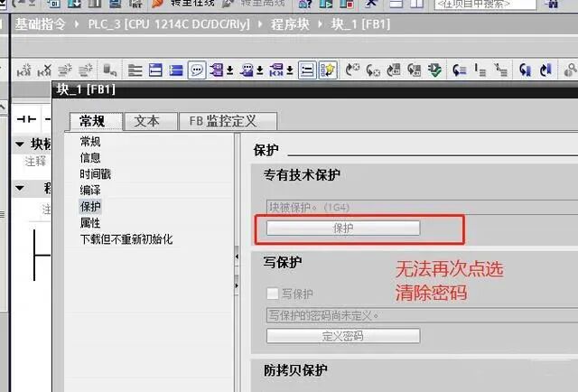Click breadcrumb arrow after 基础指令

[77, 24]
